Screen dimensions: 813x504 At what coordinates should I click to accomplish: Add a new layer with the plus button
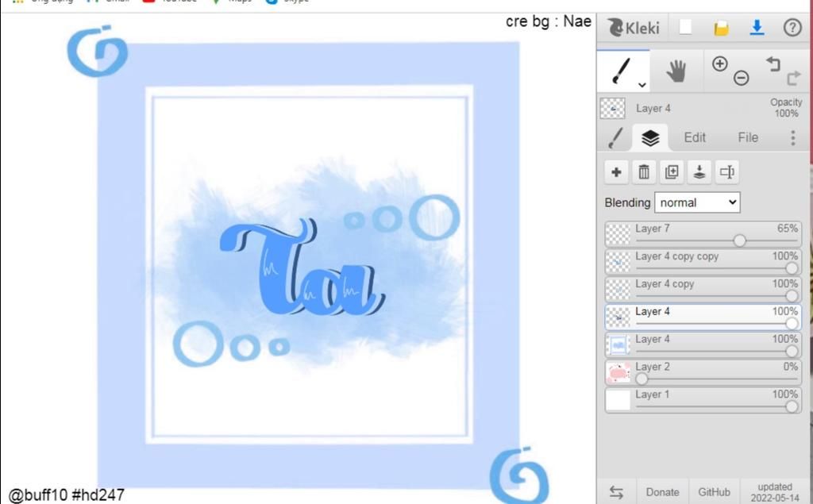coord(616,172)
